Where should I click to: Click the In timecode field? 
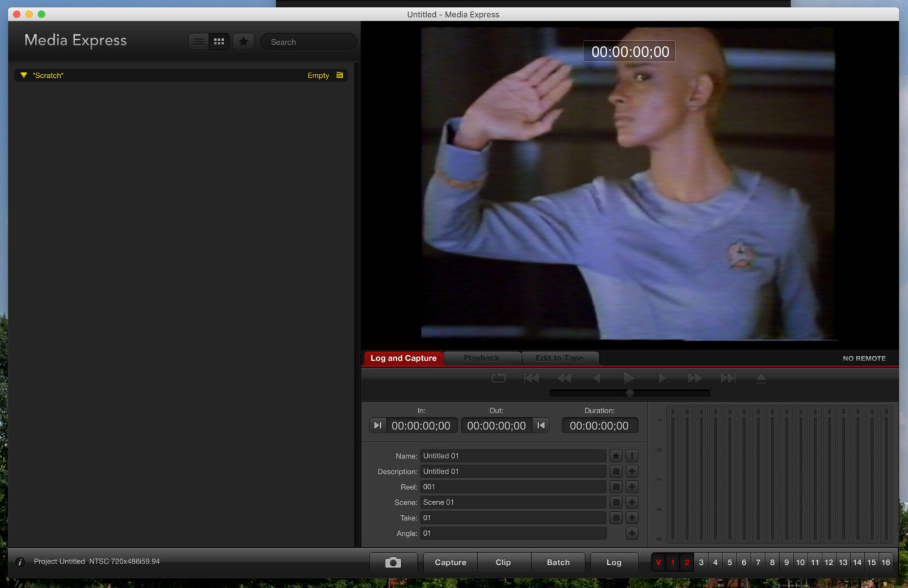pos(421,426)
